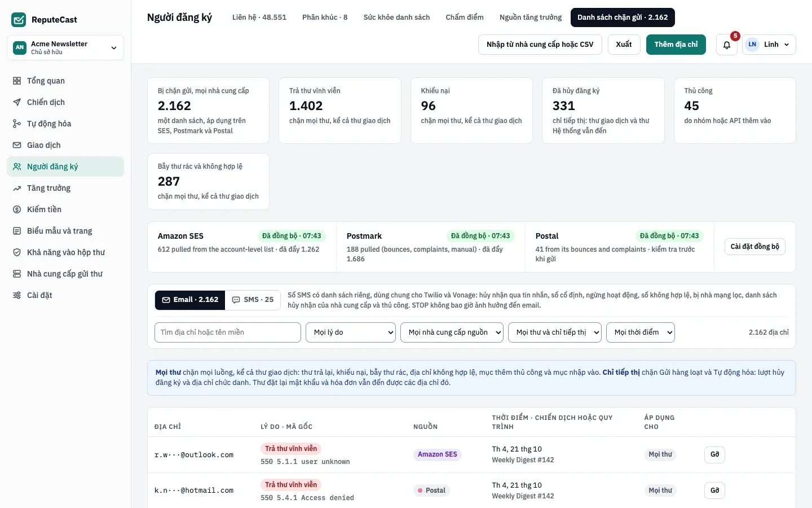Click Nhập từ nhà cung cấp hoặc CSV
This screenshot has height=508, width=812.
[x=540, y=45]
